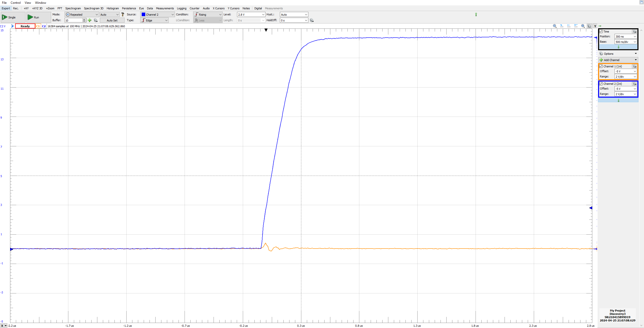Open the Level 2.8 V dropdown
This screenshot has width=644, height=328.
tap(251, 14)
